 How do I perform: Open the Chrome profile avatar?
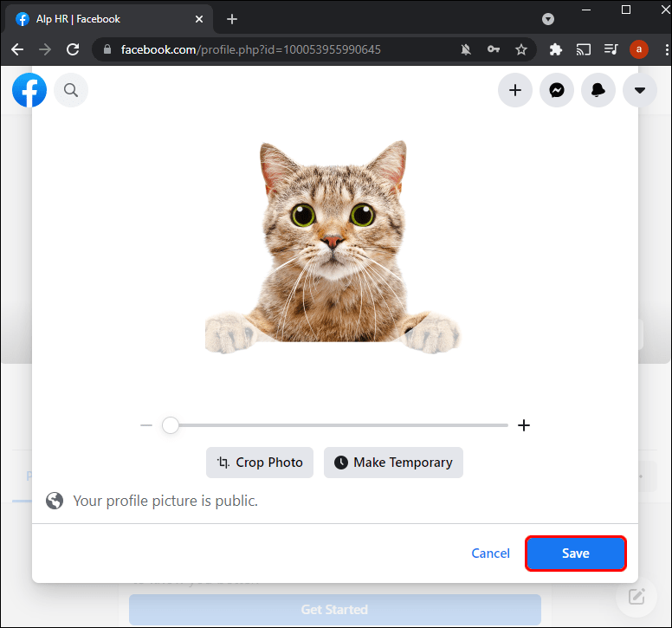click(x=638, y=49)
